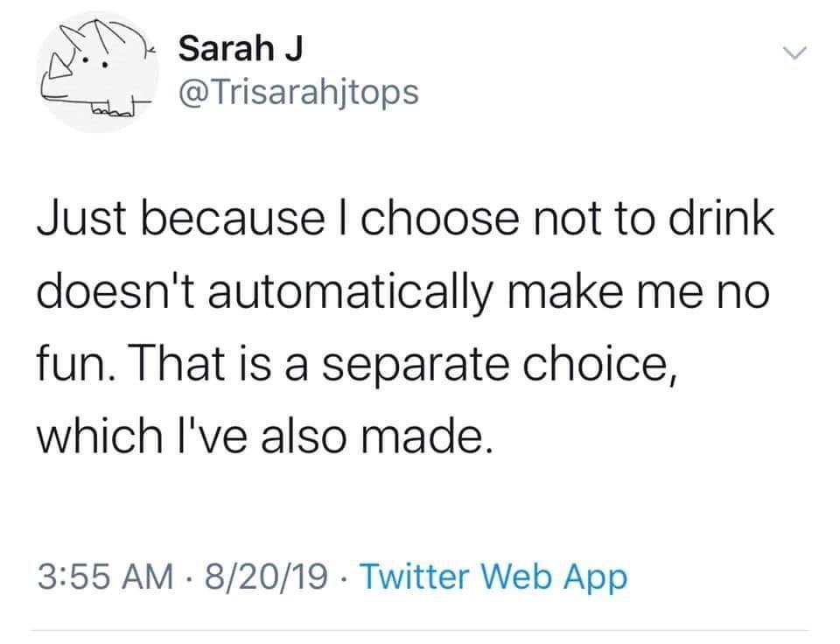The image size is (840, 644).
Task: Click the horizontal divider below the timestamp
Action: point(420,630)
